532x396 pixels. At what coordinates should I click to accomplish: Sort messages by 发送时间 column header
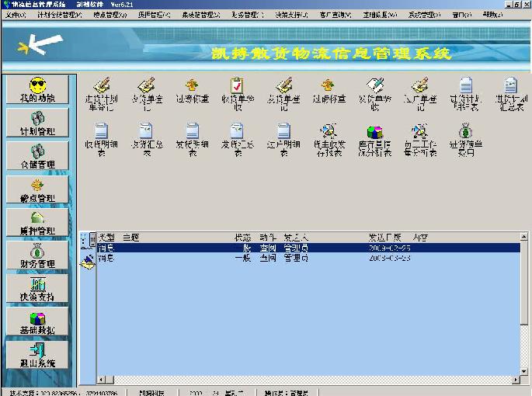[385, 238]
